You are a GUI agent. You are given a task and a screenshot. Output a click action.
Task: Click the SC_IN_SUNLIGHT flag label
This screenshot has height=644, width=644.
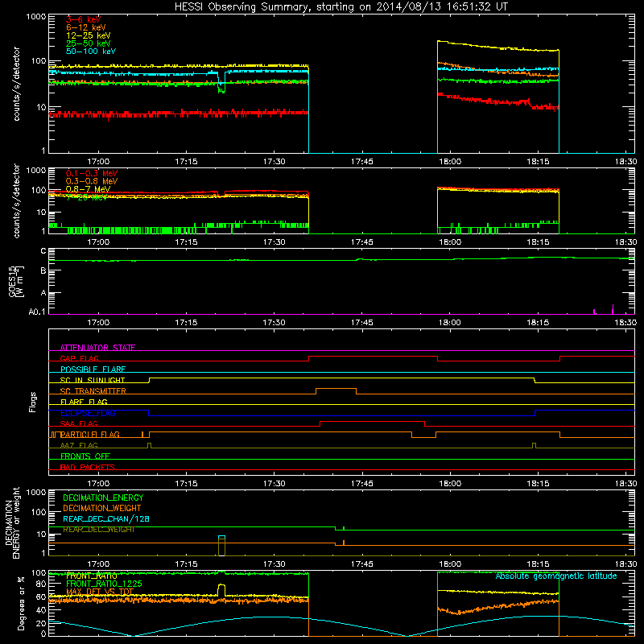(93, 380)
